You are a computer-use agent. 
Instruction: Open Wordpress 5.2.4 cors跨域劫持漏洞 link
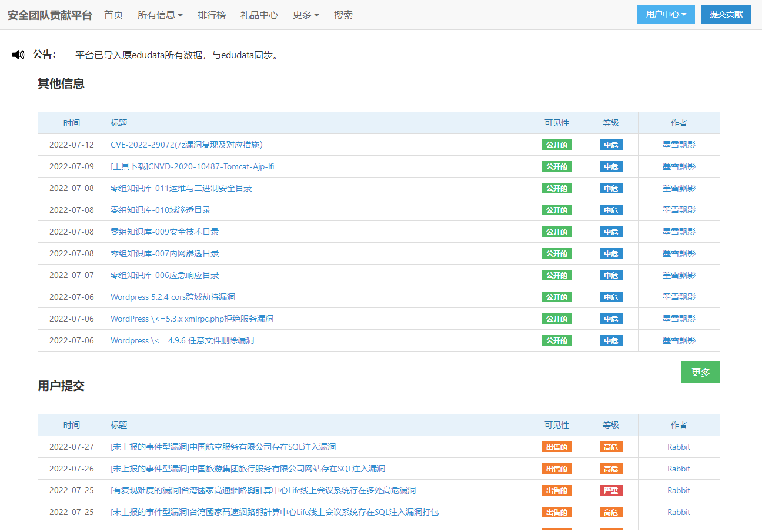pos(173,297)
